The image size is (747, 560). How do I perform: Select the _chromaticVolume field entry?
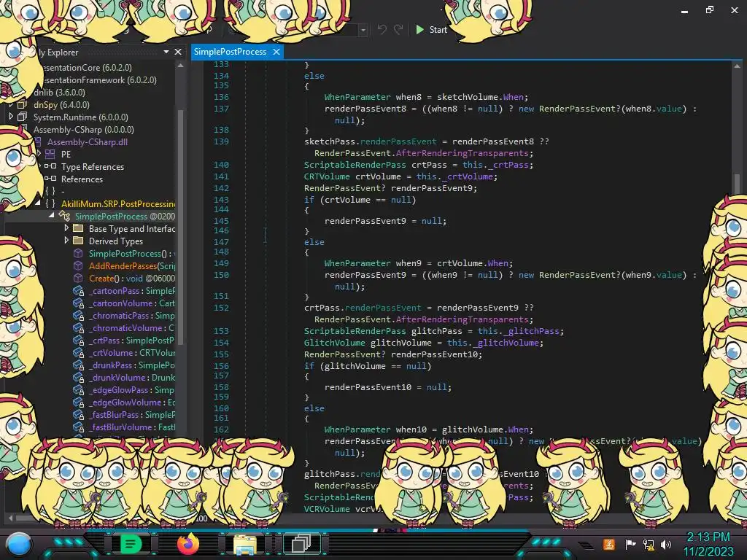(132, 327)
